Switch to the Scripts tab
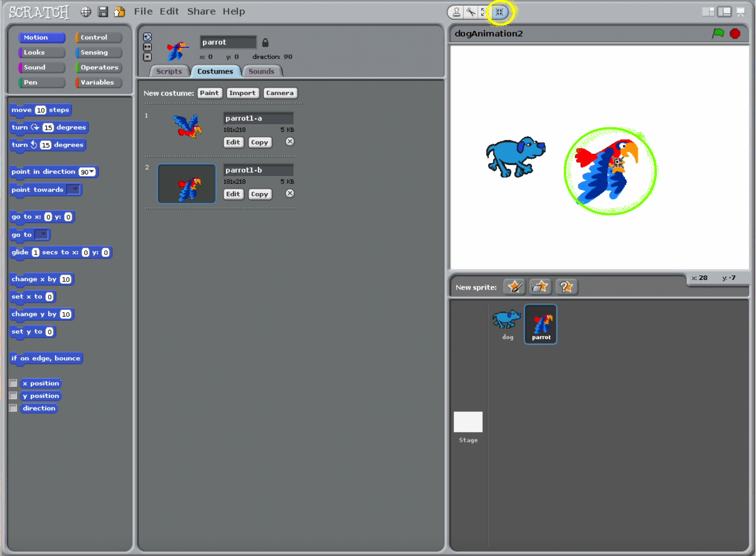The height and width of the screenshot is (556, 756). tap(169, 71)
